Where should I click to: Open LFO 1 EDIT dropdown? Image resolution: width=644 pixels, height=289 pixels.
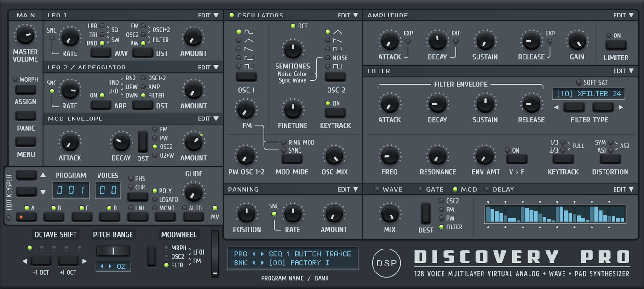coord(208,15)
